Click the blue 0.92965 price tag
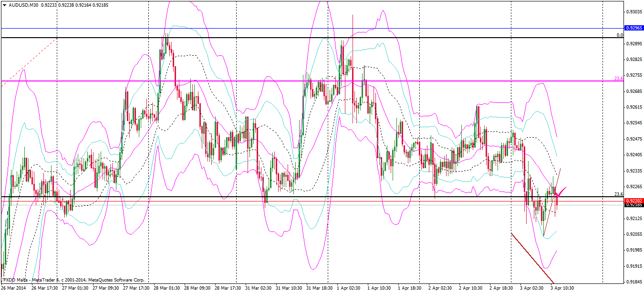The width and height of the screenshot is (644, 292). 634,28
